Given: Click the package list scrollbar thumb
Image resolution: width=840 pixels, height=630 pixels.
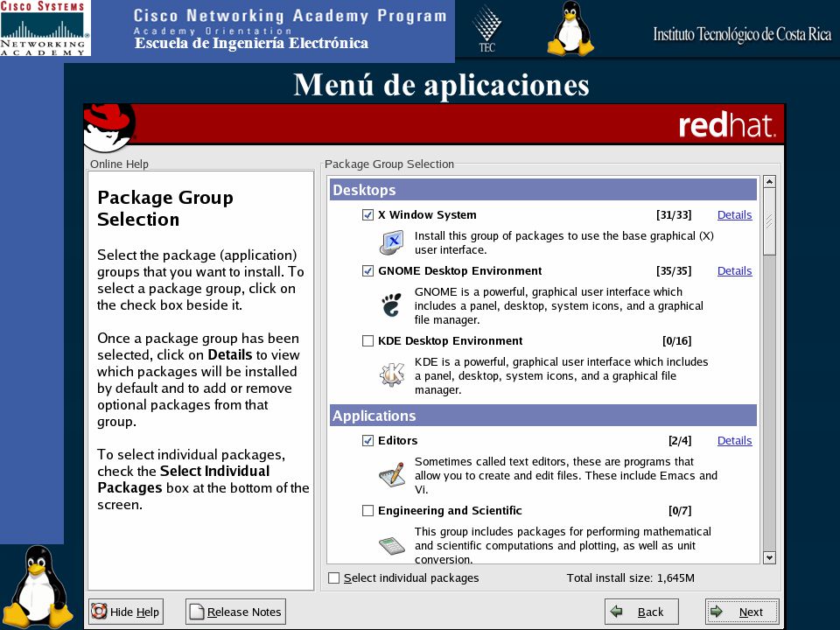Looking at the screenshot, I should click(x=769, y=221).
